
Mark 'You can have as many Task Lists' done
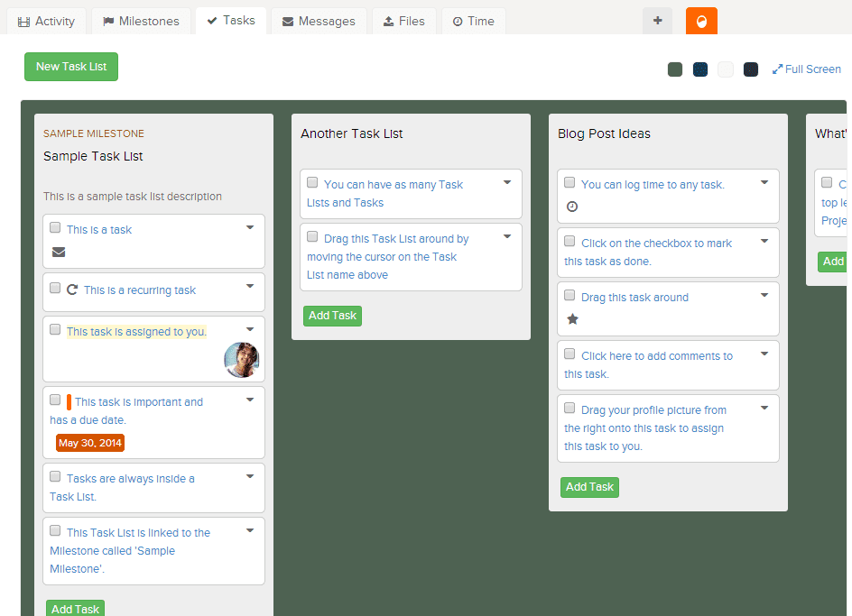pos(312,183)
